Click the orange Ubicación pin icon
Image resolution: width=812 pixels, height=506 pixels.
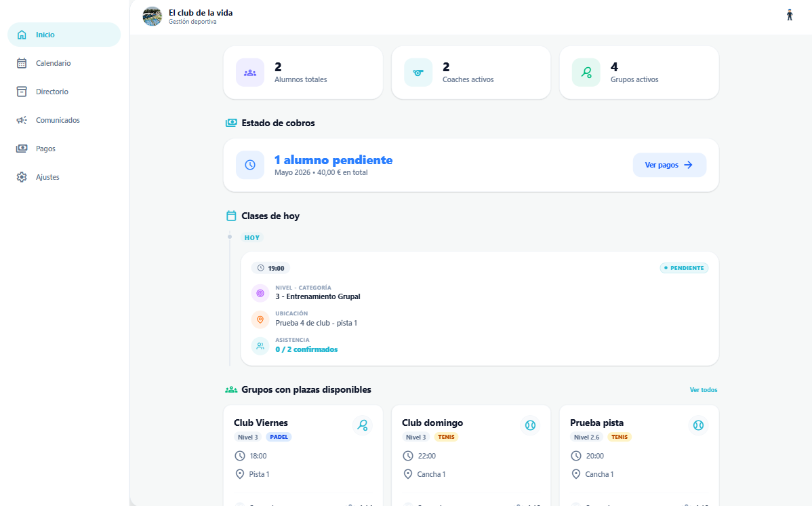tap(260, 319)
